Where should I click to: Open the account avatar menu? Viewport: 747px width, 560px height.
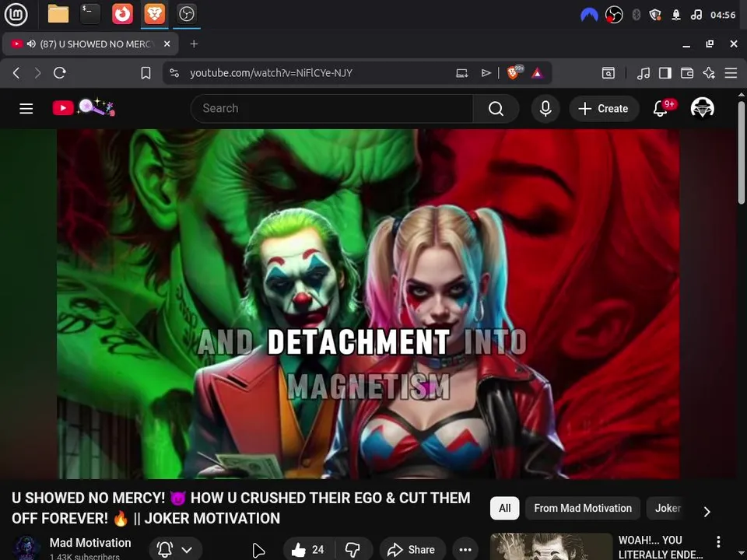[702, 108]
